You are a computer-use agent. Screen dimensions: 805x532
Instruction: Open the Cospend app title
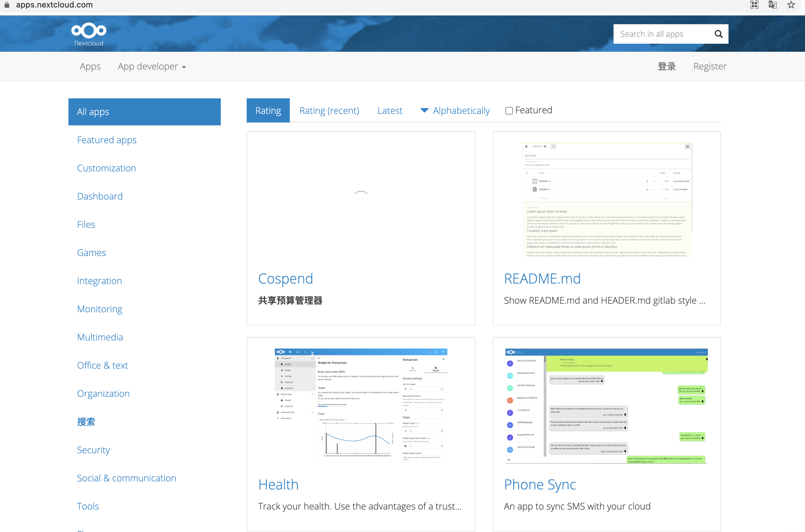coord(285,279)
